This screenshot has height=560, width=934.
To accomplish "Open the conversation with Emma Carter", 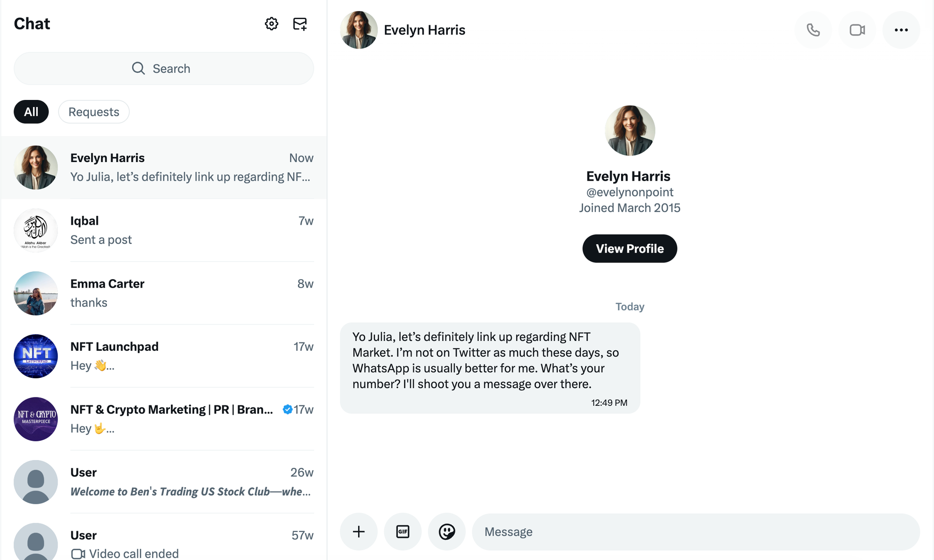I will click(x=163, y=293).
